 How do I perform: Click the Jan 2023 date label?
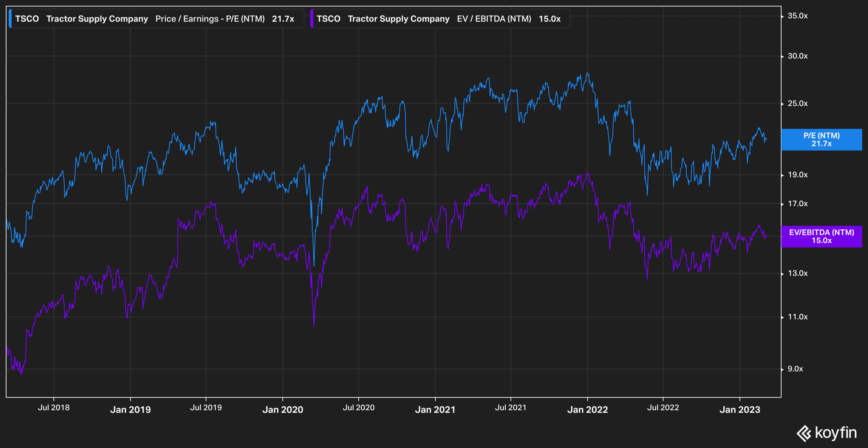(740, 410)
